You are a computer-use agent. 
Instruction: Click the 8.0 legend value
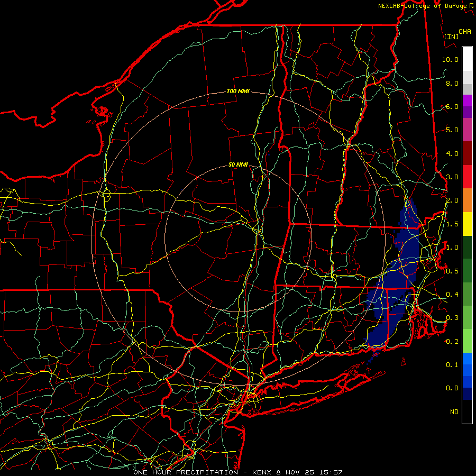point(452,83)
